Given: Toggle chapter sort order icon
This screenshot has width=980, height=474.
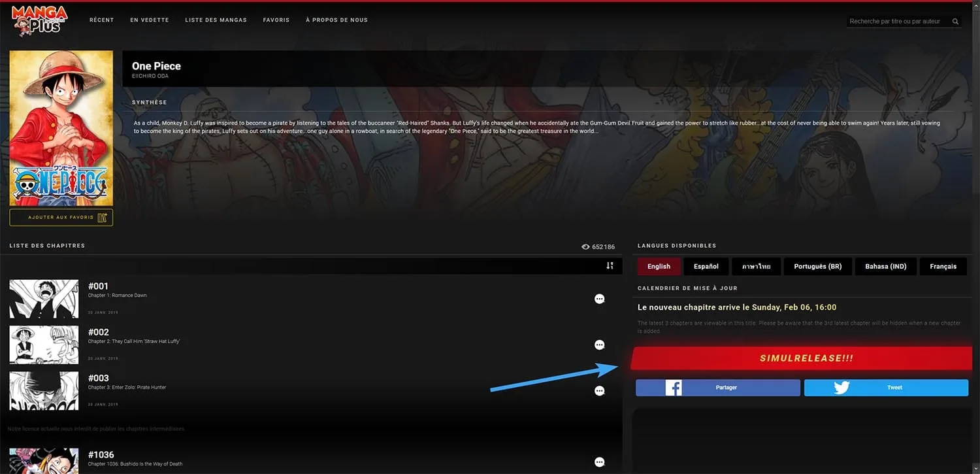Looking at the screenshot, I should coord(610,265).
